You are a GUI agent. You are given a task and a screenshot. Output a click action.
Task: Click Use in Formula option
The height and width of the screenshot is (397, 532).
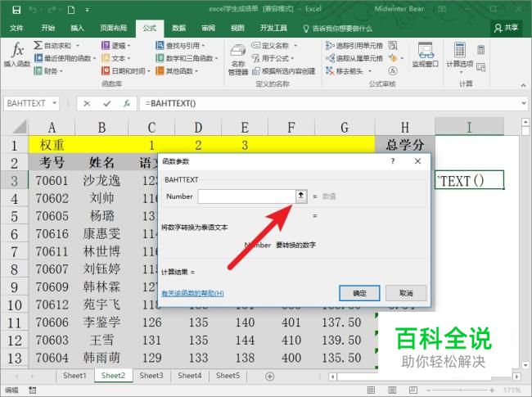tap(273, 58)
